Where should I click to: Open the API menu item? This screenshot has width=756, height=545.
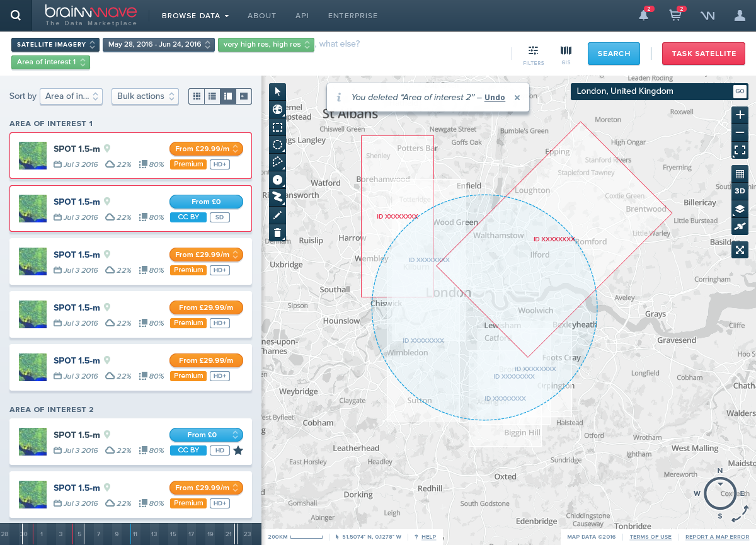tap(302, 16)
